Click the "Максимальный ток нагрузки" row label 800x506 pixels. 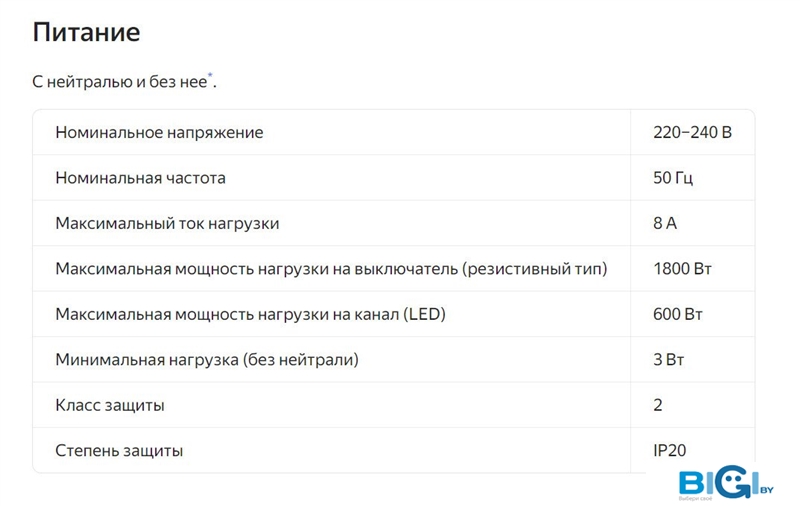[x=167, y=223]
